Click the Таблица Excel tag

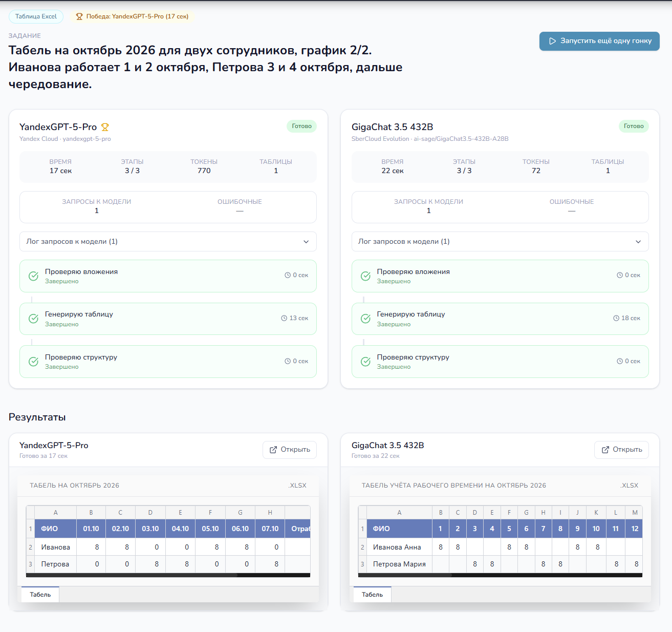point(36,16)
